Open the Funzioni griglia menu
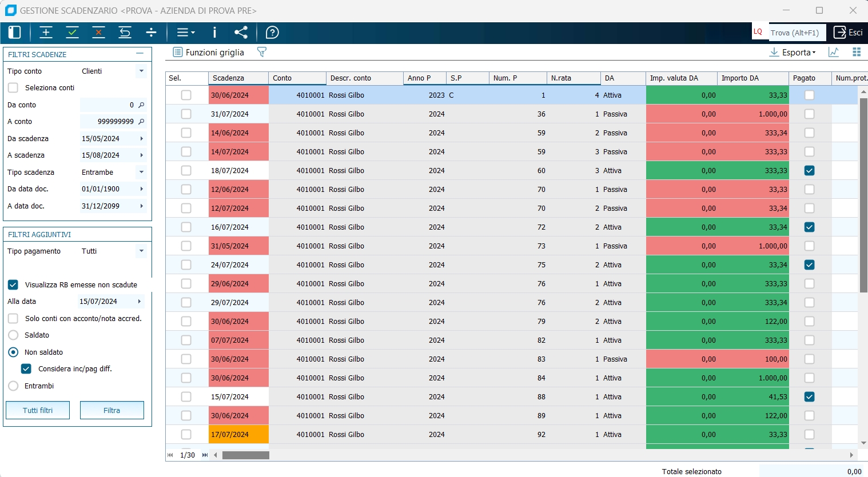The height and width of the screenshot is (477, 868). pos(209,52)
